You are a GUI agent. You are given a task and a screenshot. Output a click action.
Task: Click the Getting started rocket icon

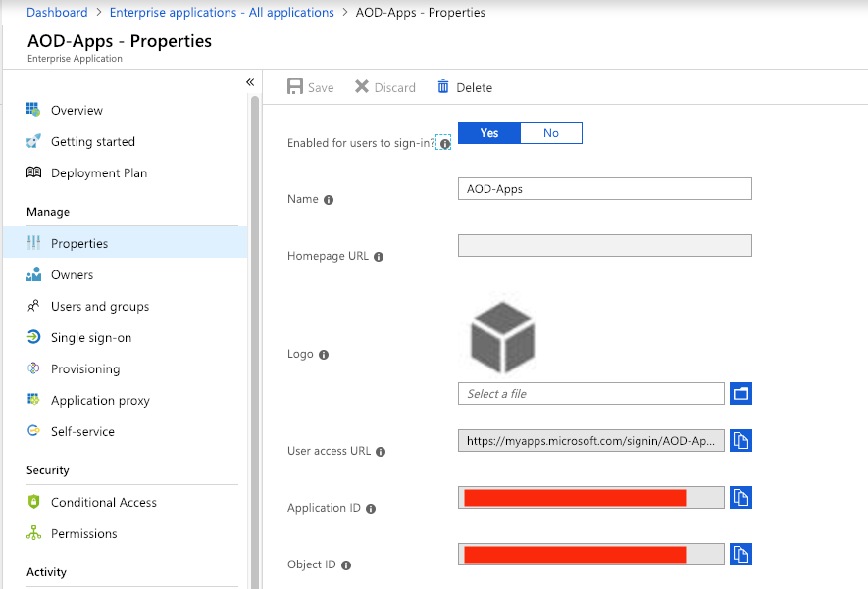pyautogui.click(x=33, y=141)
